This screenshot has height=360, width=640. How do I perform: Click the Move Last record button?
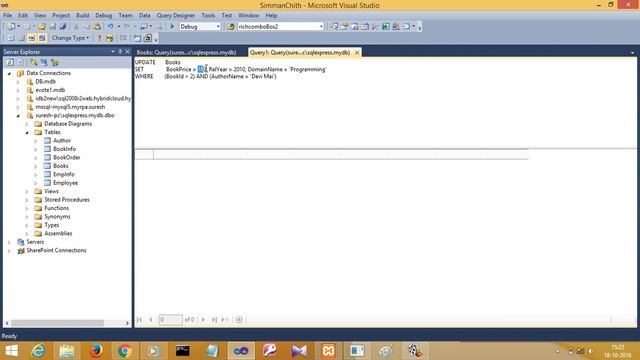point(214,320)
